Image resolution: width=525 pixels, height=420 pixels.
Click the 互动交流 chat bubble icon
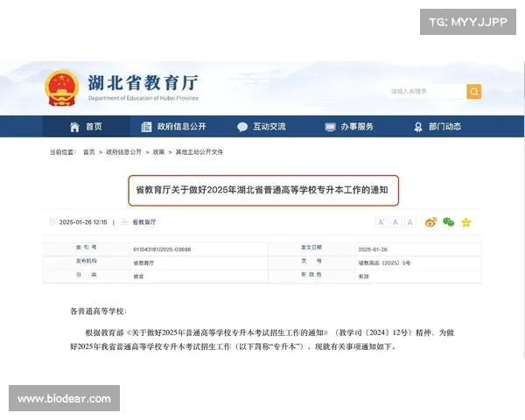(242, 127)
